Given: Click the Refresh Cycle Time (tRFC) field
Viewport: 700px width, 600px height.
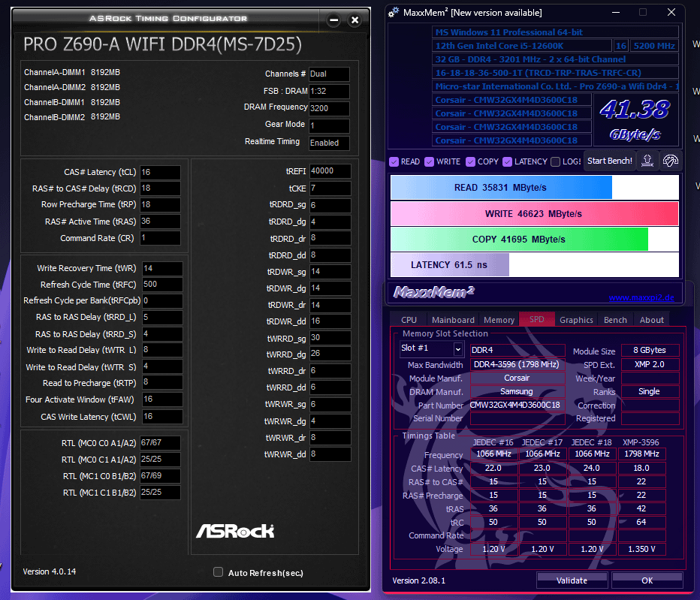Looking at the screenshot, I should 162,285.
